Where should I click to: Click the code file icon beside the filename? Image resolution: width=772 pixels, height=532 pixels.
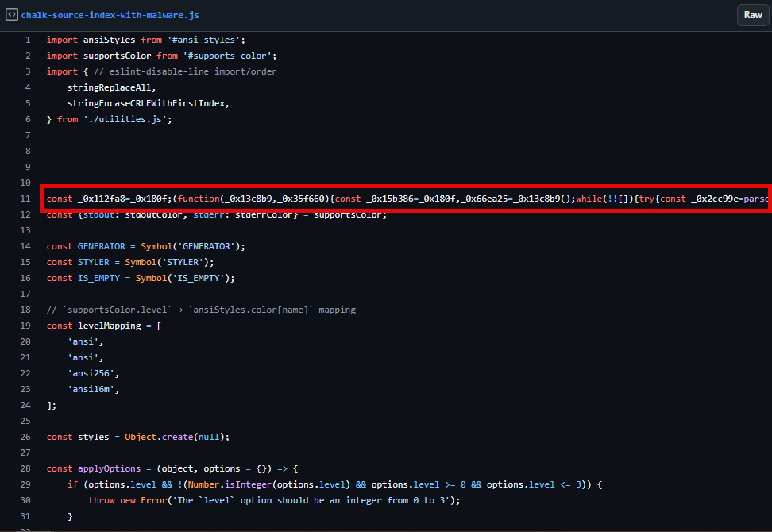(12, 15)
